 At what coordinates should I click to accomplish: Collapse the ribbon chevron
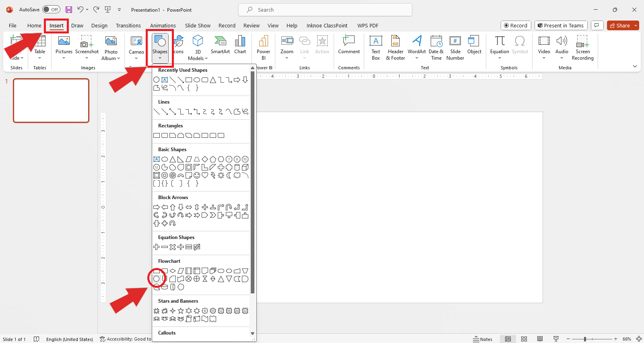(635, 67)
